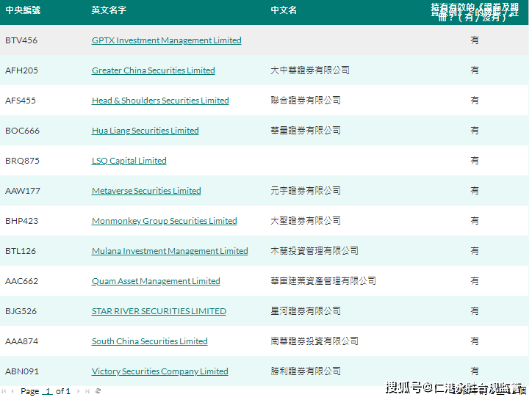532x400 pixels.
Task: Click Chinese name 勝利證券有限公司
Action: coord(306,371)
